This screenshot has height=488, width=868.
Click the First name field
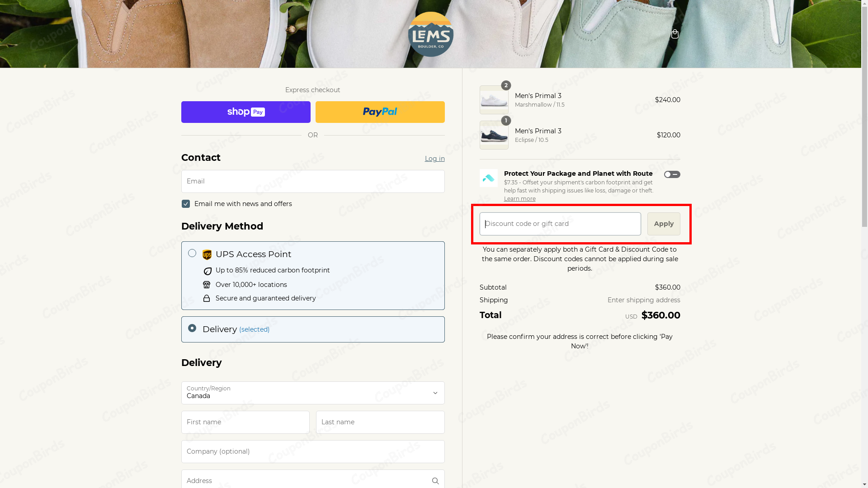[x=245, y=422]
